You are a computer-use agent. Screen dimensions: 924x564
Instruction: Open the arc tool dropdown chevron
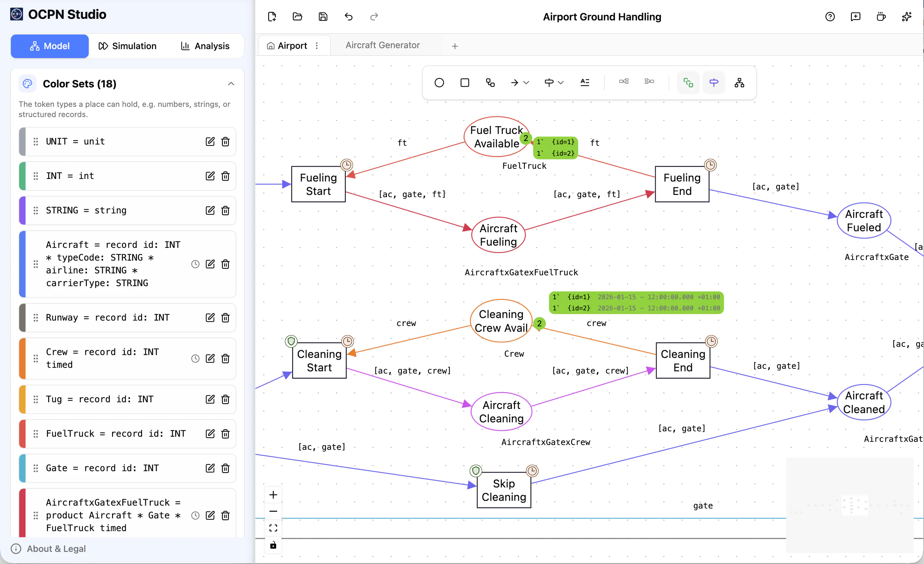(x=526, y=82)
